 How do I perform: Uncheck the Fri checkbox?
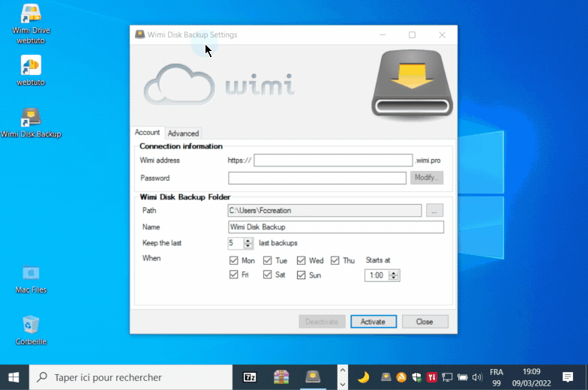pos(234,274)
